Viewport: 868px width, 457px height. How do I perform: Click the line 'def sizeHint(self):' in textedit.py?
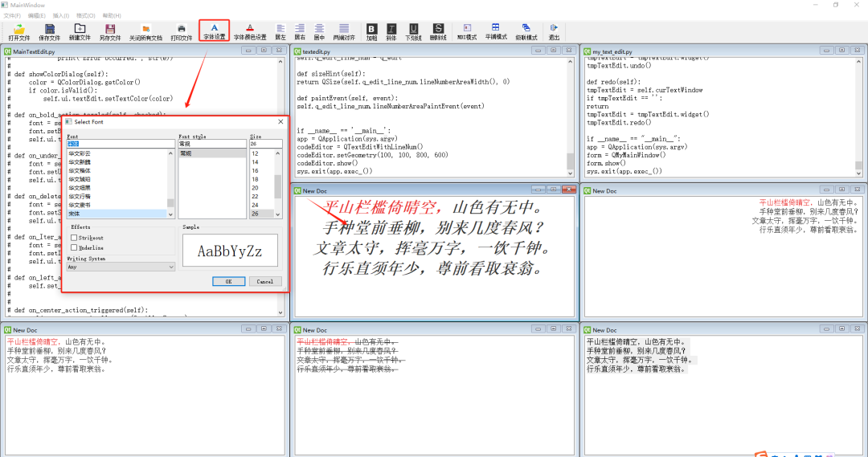(330, 74)
